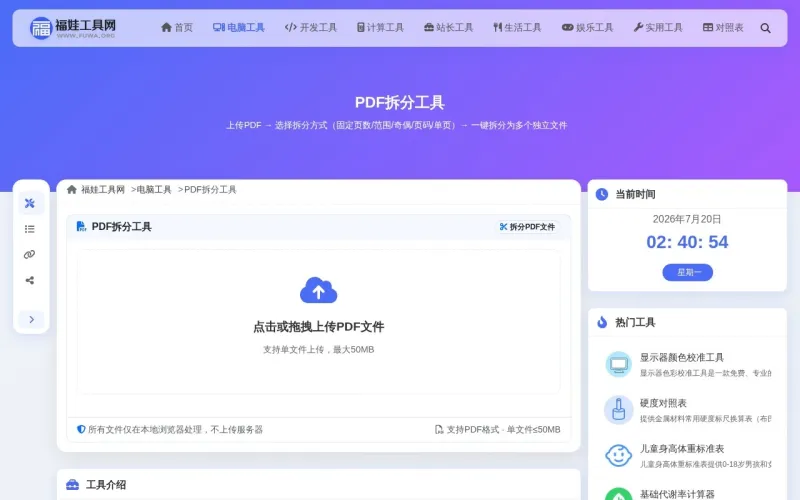This screenshot has width=800, height=500.
Task: Open 硬度对照表 link
Action: coord(663,403)
